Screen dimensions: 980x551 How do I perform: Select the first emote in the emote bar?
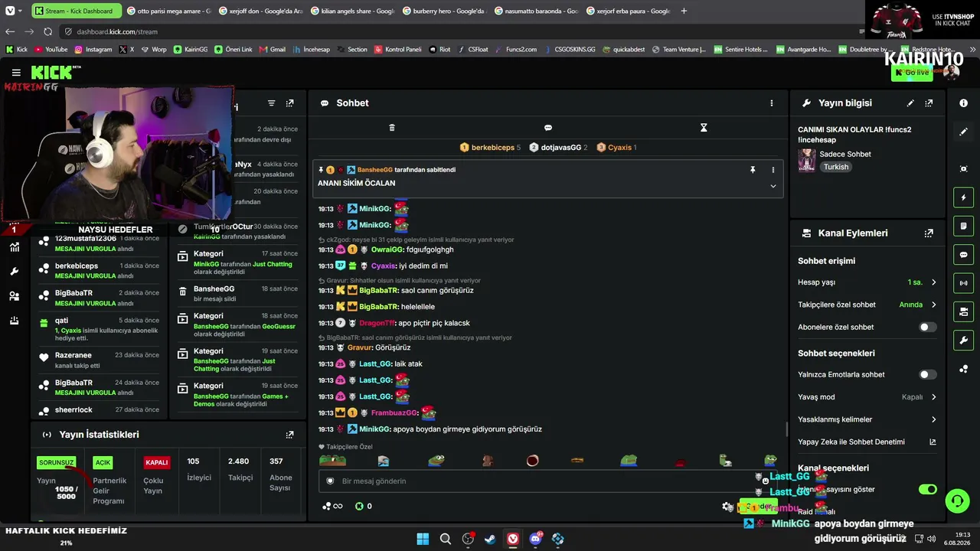point(332,461)
